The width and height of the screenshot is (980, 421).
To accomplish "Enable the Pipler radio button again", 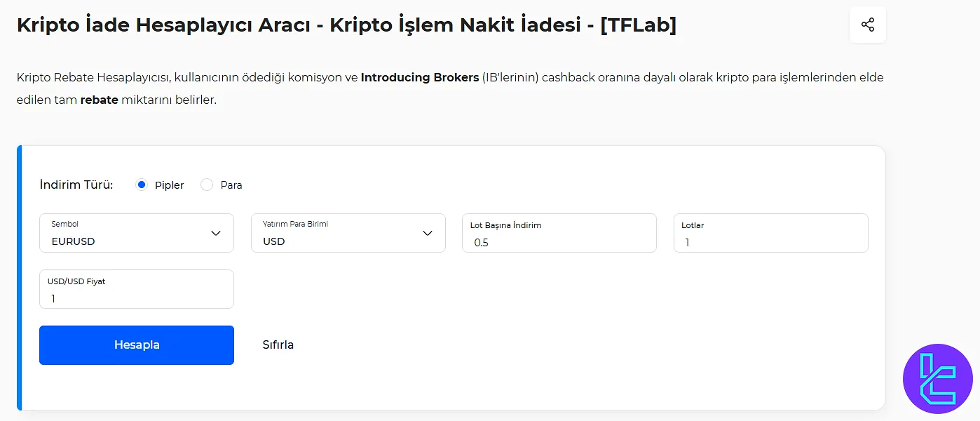I will 141,184.
